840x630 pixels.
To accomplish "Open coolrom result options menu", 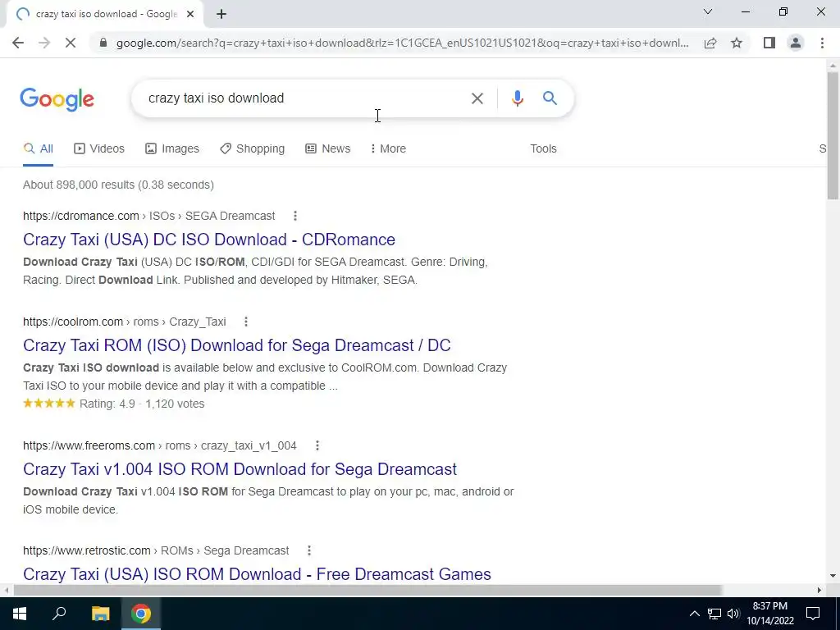I will pyautogui.click(x=246, y=322).
